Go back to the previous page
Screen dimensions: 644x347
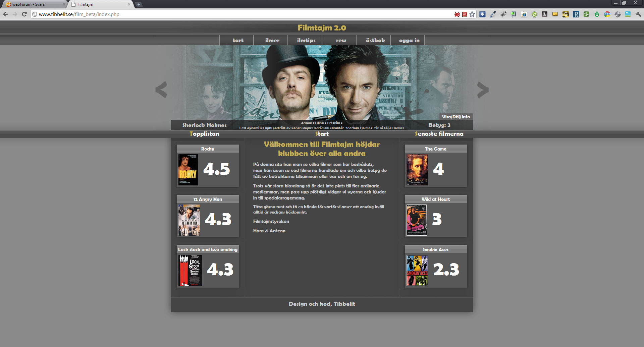5,14
